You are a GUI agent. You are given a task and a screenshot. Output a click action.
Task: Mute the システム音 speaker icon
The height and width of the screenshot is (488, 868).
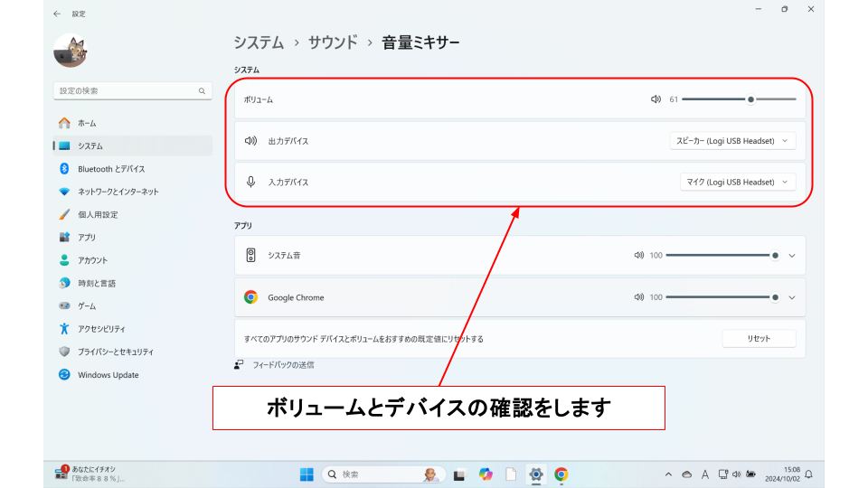pos(639,256)
